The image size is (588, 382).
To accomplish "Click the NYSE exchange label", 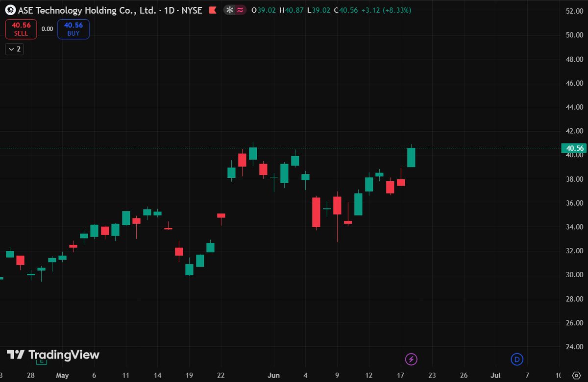I will [192, 10].
